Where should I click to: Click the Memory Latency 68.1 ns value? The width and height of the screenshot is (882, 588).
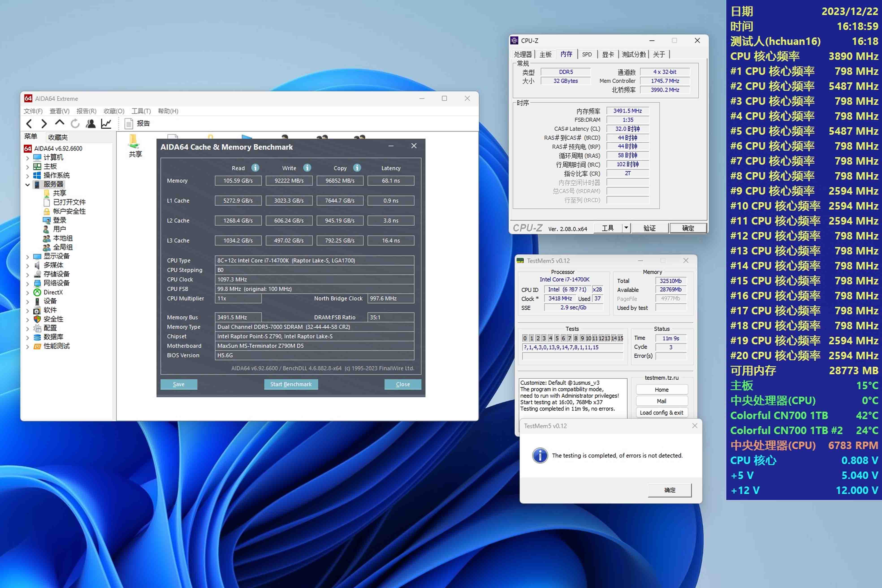391,181
